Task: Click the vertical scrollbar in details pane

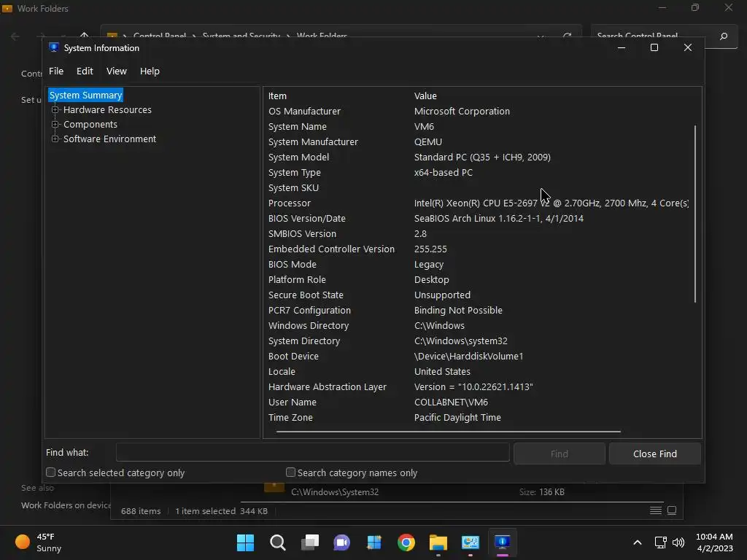Action: pyautogui.click(x=695, y=214)
